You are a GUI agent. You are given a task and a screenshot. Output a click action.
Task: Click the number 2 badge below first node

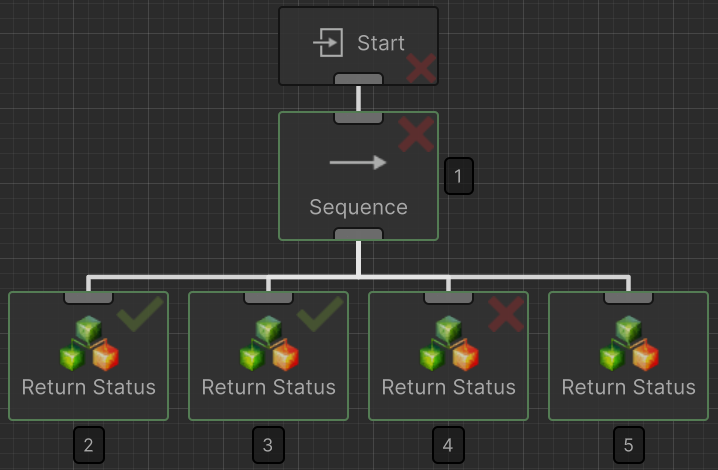88,445
